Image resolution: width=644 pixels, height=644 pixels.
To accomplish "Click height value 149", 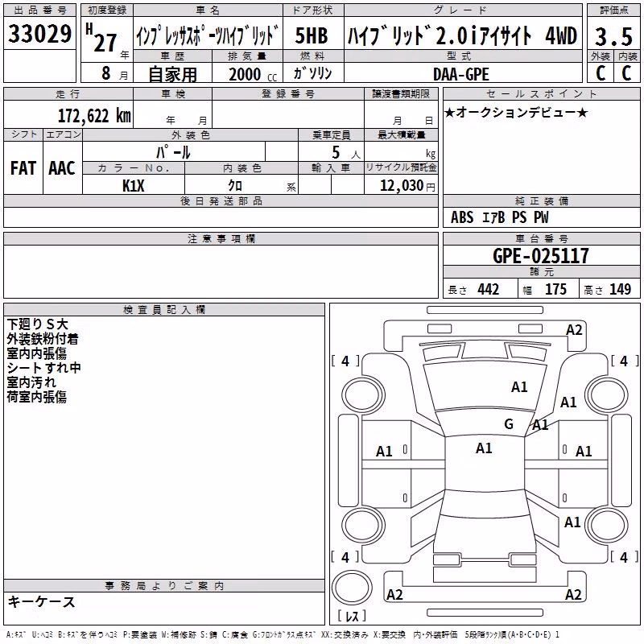I will tap(620, 290).
